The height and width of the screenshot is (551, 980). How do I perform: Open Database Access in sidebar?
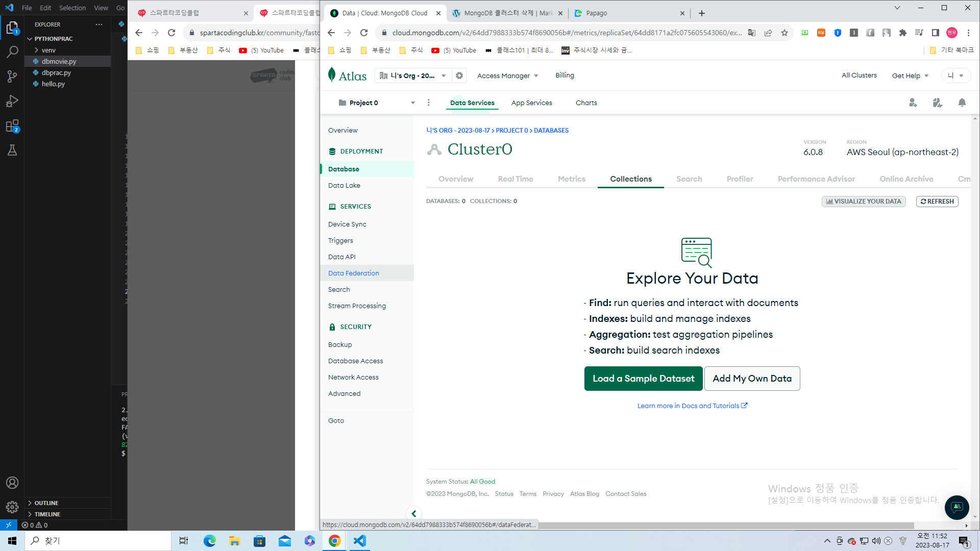point(355,361)
